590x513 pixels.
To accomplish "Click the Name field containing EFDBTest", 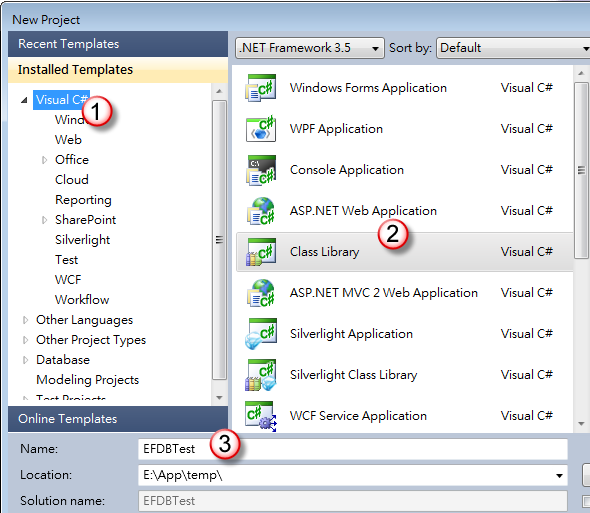I will (353, 449).
